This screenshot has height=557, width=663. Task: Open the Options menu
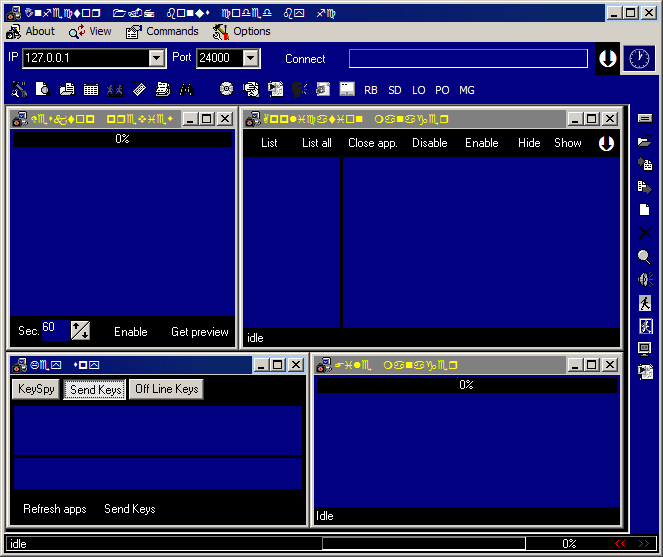(x=251, y=32)
